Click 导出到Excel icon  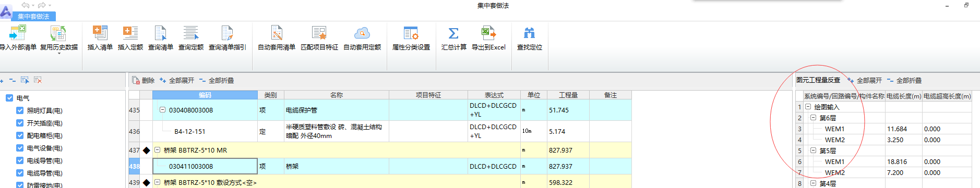coord(488,33)
